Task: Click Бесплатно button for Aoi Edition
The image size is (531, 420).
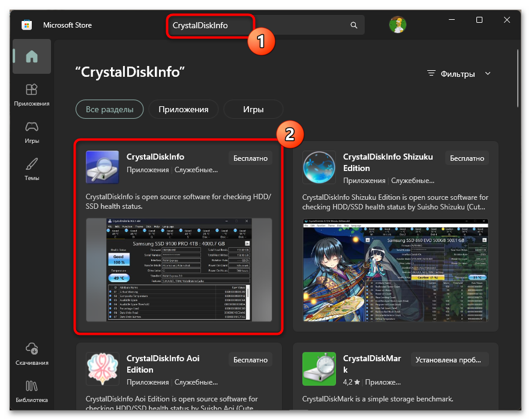Action: click(251, 360)
